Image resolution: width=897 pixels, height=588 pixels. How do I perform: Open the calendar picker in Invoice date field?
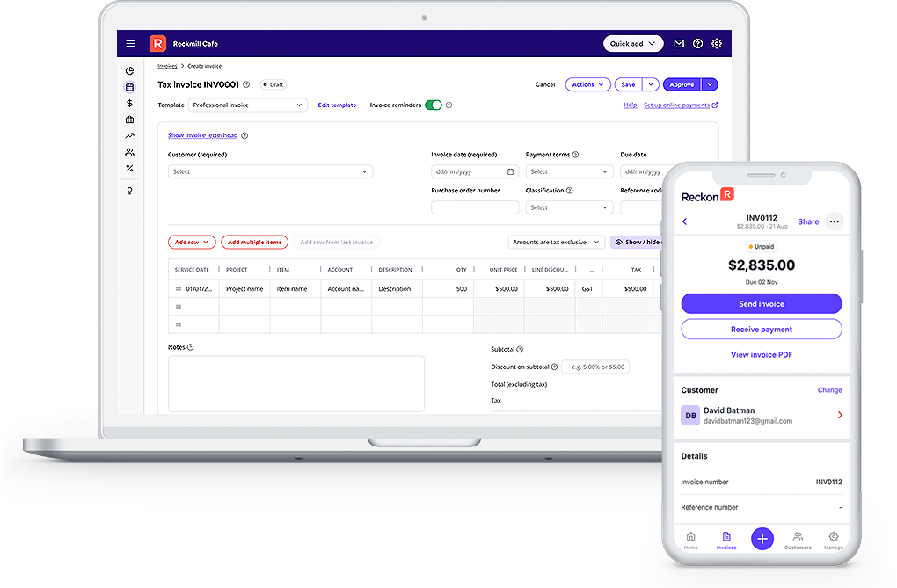pyautogui.click(x=510, y=171)
